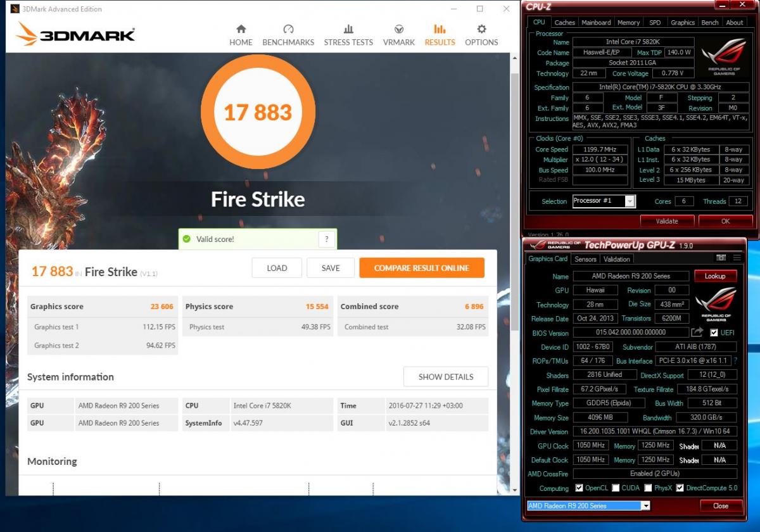760x532 pixels.
Task: Toggle CUDA computing checkbox
Action: (616, 488)
